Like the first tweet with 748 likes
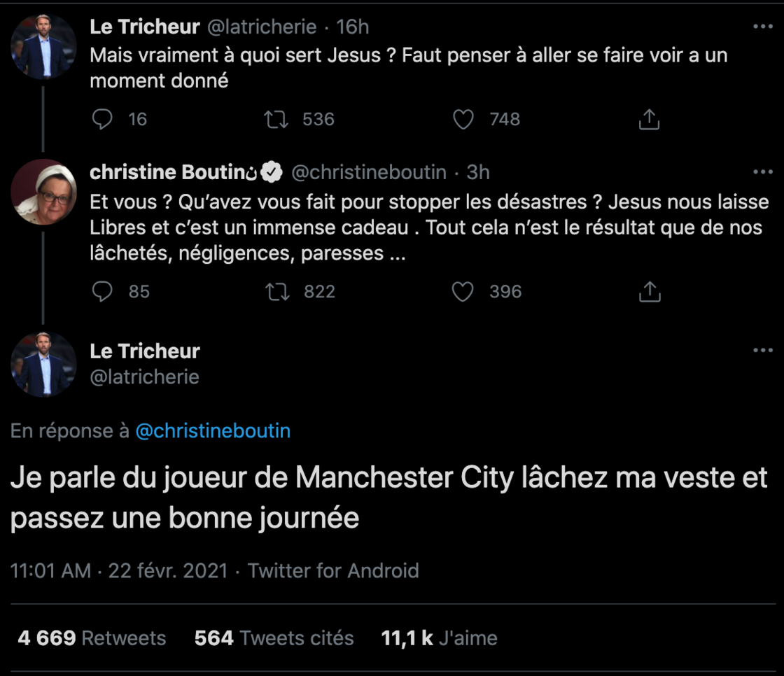Screen dimensions: 784x676 tap(463, 120)
